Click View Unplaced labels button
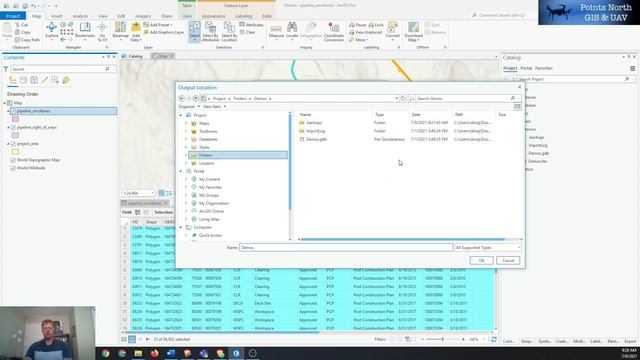Viewport: 640px width, 360px height. click(365, 32)
